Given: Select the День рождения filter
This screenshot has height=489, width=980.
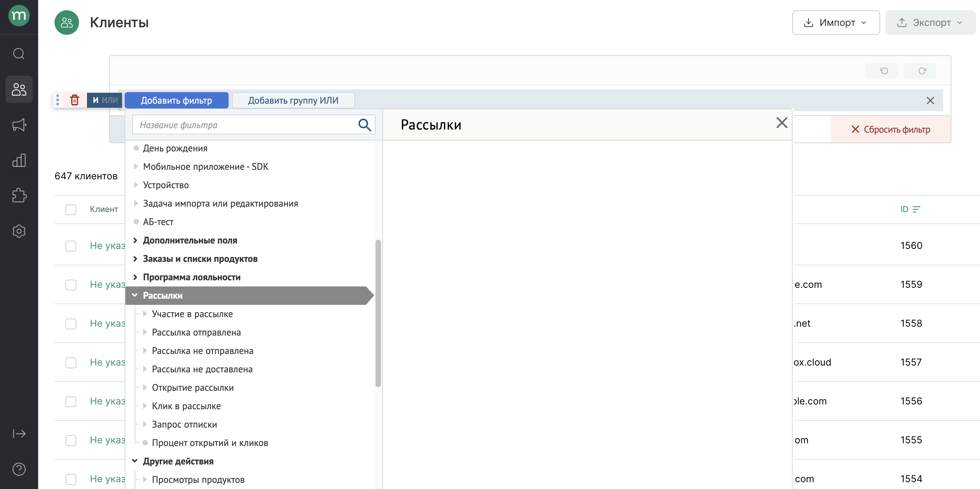Looking at the screenshot, I should [175, 148].
